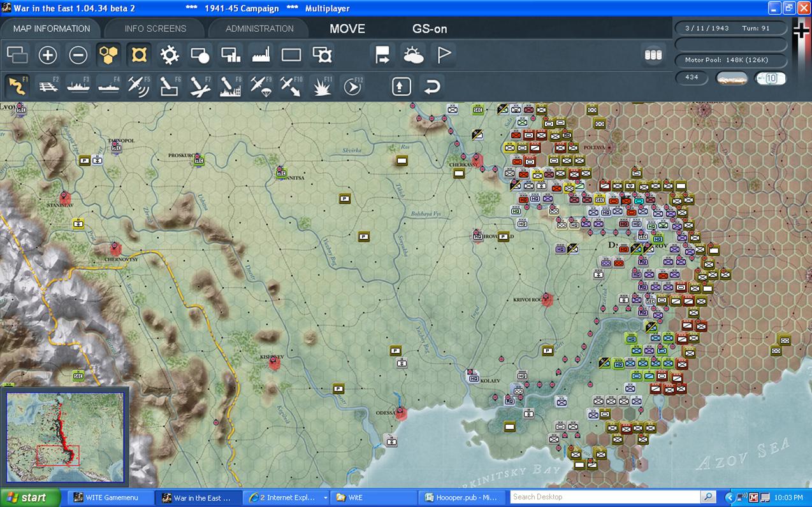Select the F9 air transport parachute icon

tap(261, 86)
